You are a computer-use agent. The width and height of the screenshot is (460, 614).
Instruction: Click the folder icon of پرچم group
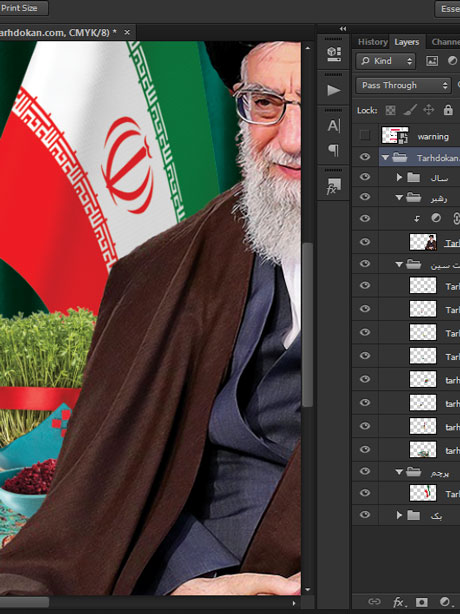point(413,472)
